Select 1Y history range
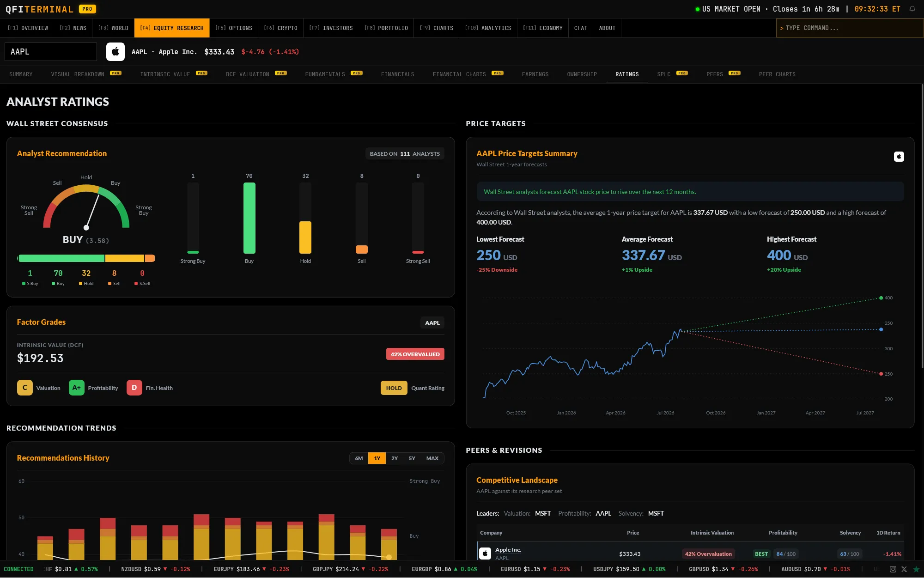 [x=377, y=458]
